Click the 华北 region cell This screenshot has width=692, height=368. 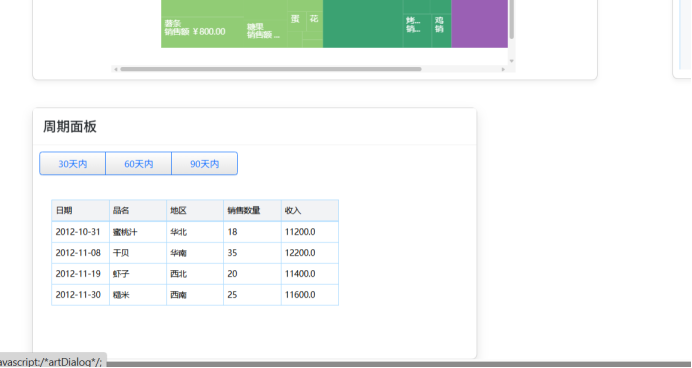(195, 232)
